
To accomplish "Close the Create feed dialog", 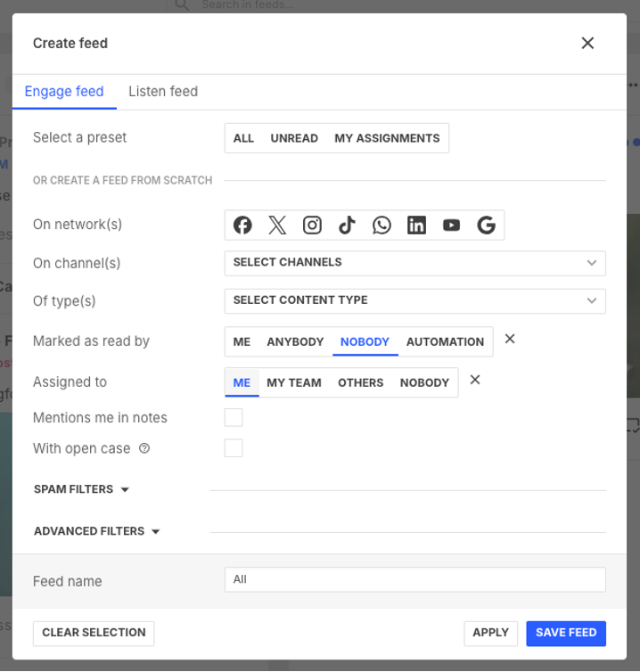I will click(x=587, y=43).
